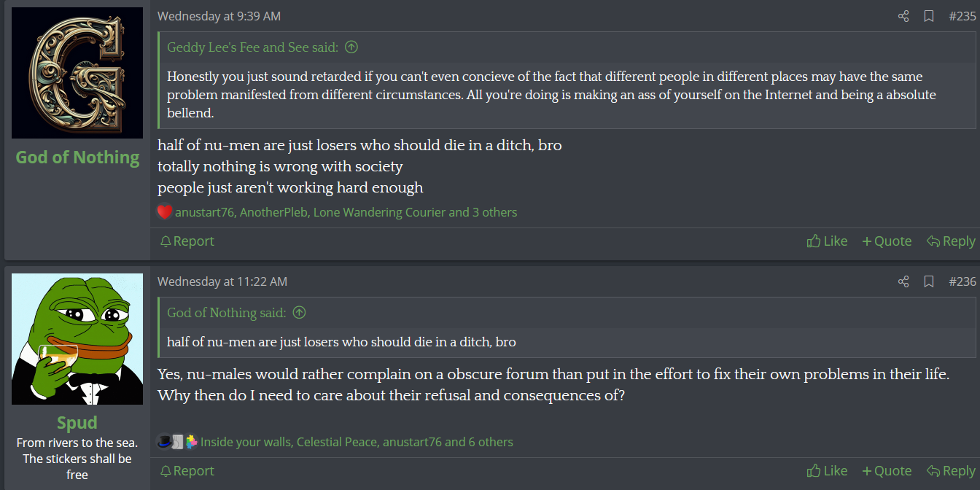Click heart reaction icon on post #235
This screenshot has width=980, height=490.
[x=165, y=212]
